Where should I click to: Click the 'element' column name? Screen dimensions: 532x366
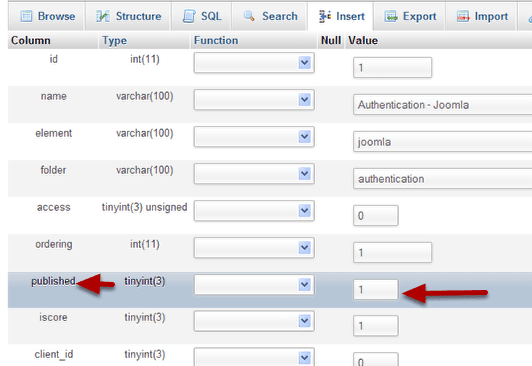(54, 133)
